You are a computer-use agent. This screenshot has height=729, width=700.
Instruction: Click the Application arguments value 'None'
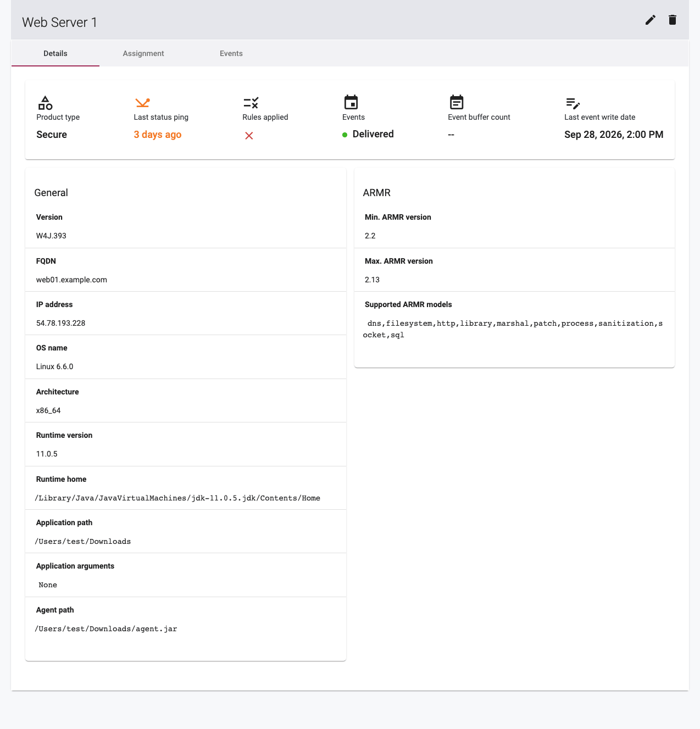point(48,585)
